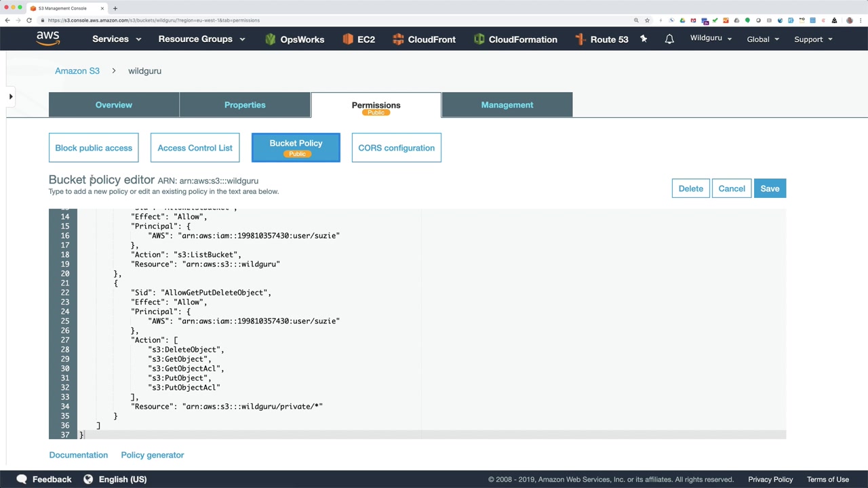Open the Resource Groups dropdown
The image size is (868, 488).
click(x=201, y=39)
